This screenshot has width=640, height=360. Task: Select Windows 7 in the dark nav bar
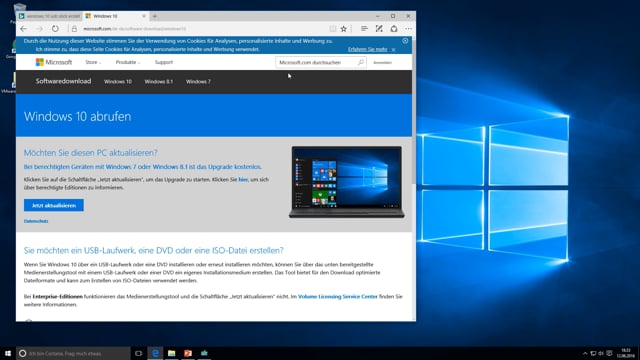pos(198,82)
